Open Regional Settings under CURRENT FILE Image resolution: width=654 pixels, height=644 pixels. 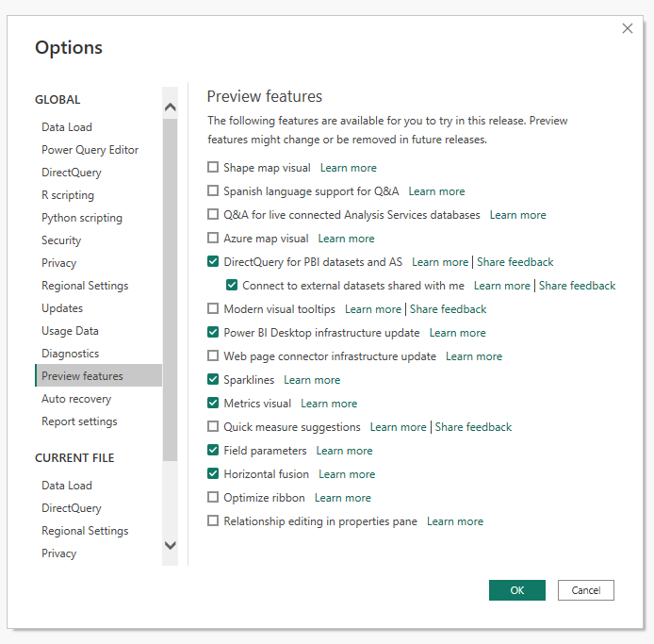[x=85, y=531]
